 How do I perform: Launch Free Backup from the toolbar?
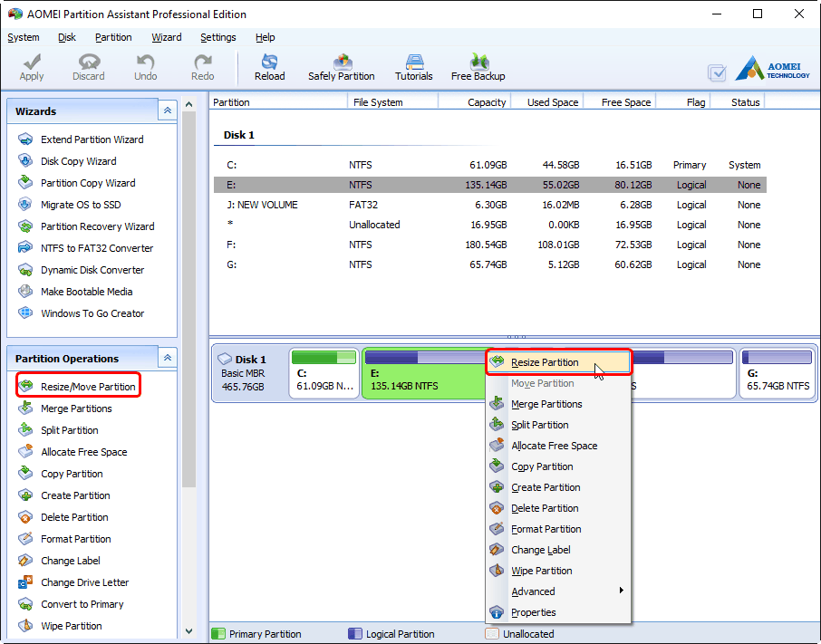click(x=478, y=67)
